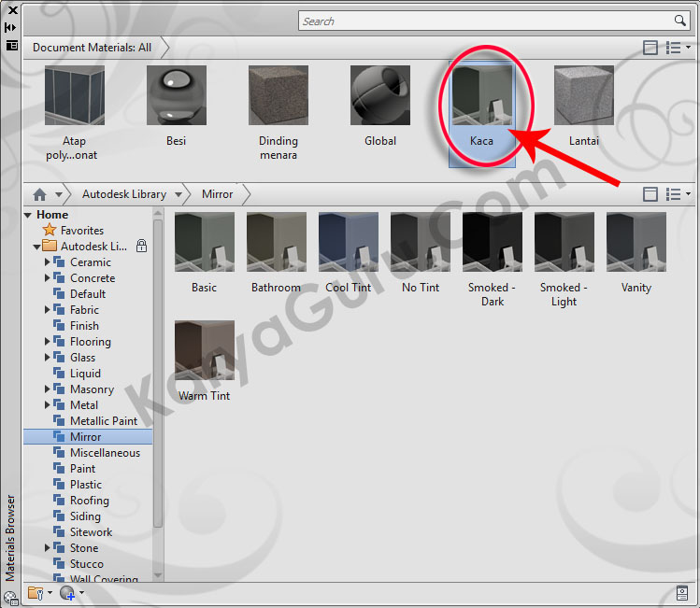Image resolution: width=700 pixels, height=608 pixels.
Task: Click the Mirror breadcrumb segment
Action: click(x=218, y=194)
